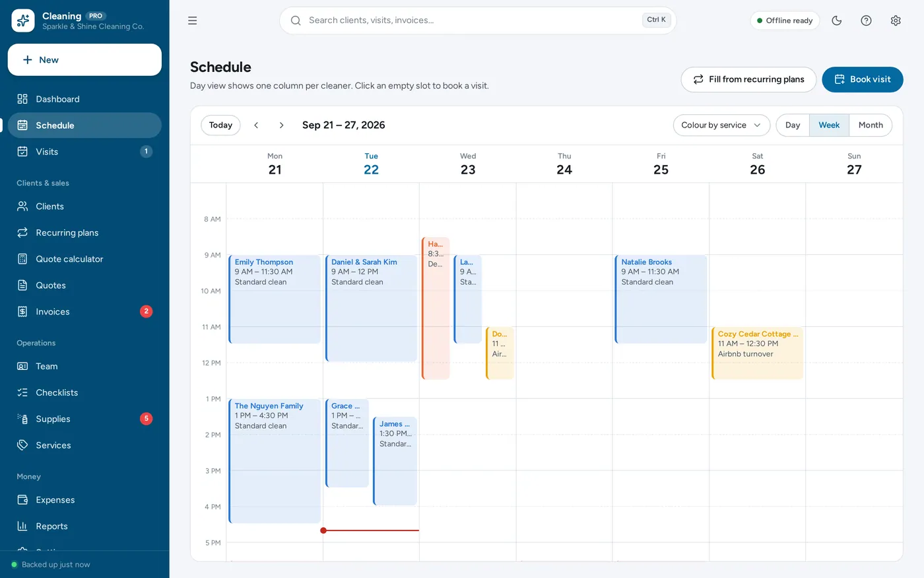The height and width of the screenshot is (578, 924).
Task: Toggle dark mode with the moon icon
Action: pyautogui.click(x=837, y=20)
